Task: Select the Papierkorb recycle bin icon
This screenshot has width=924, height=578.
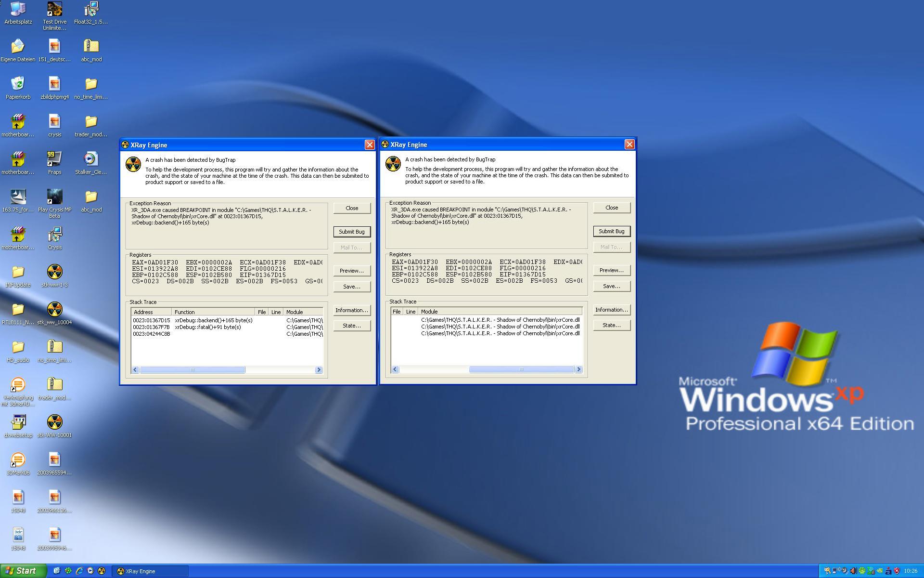Action: point(18,84)
